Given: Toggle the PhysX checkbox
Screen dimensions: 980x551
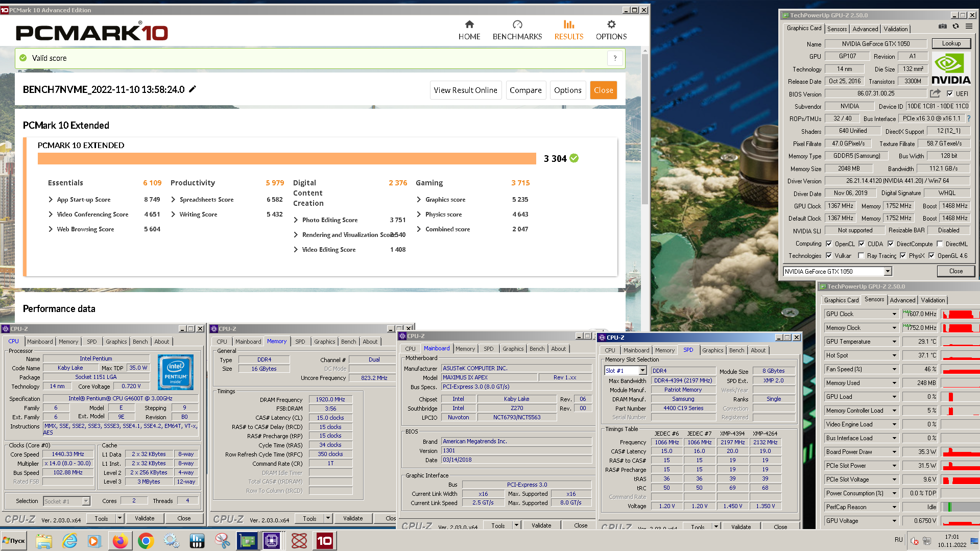Looking at the screenshot, I should 903,255.
